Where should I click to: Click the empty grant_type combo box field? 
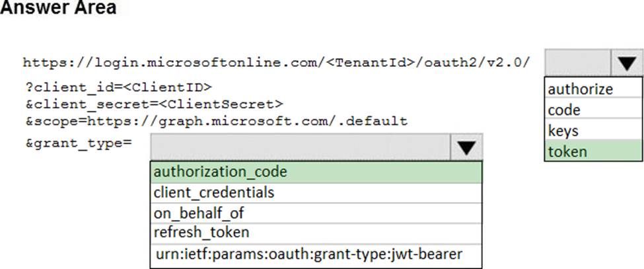click(x=301, y=147)
